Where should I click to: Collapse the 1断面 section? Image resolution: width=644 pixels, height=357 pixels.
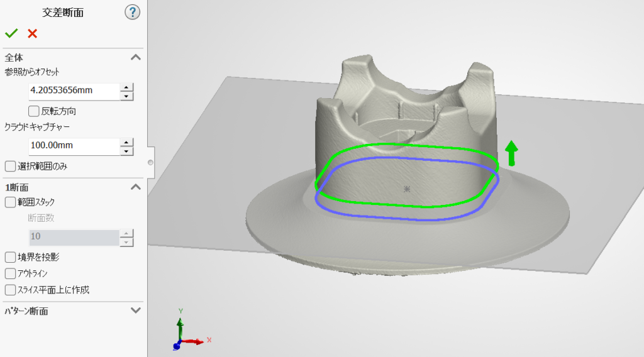click(x=135, y=187)
